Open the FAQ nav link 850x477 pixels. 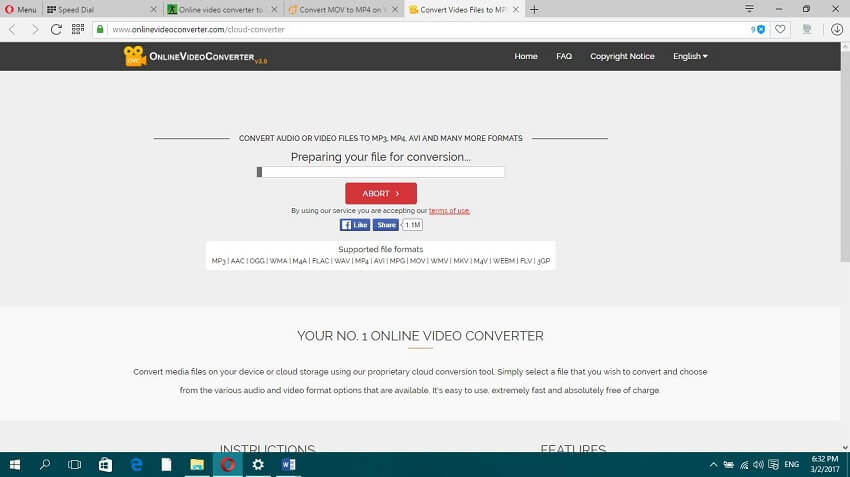(x=564, y=56)
